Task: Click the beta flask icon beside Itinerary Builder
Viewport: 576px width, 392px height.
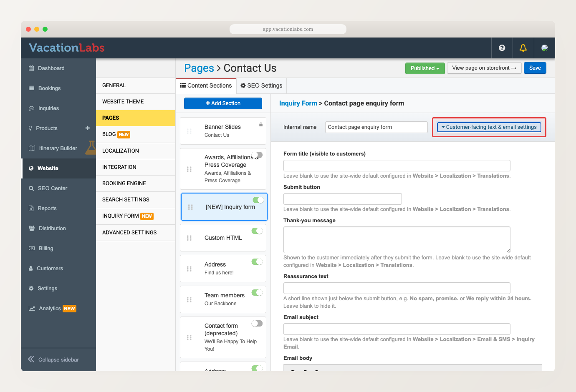Action: 91,148
